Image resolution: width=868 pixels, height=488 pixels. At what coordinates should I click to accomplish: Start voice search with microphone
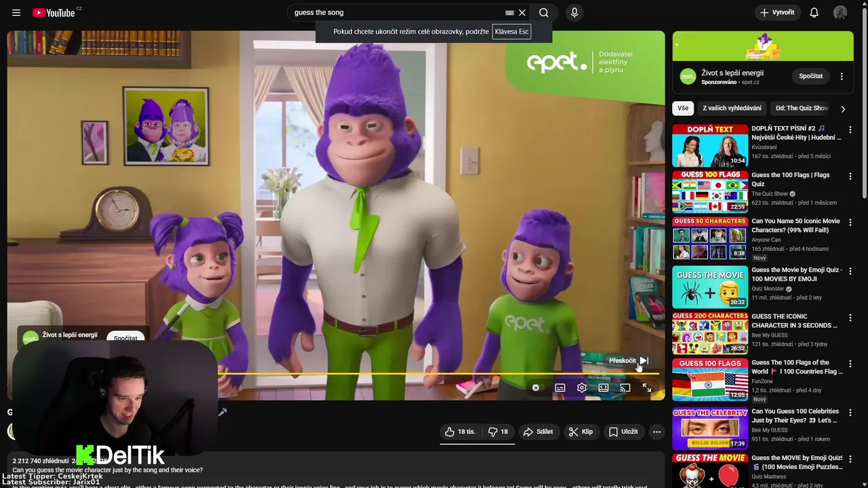point(574,13)
